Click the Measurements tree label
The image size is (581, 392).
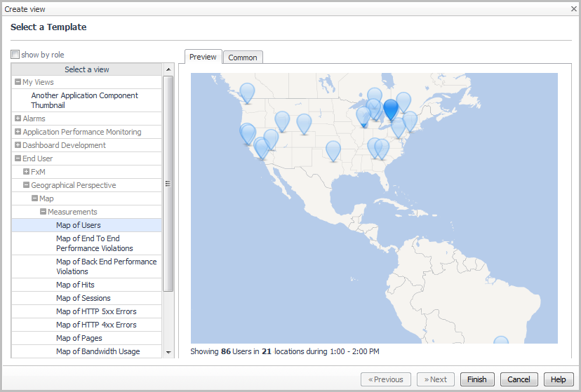[x=72, y=212]
